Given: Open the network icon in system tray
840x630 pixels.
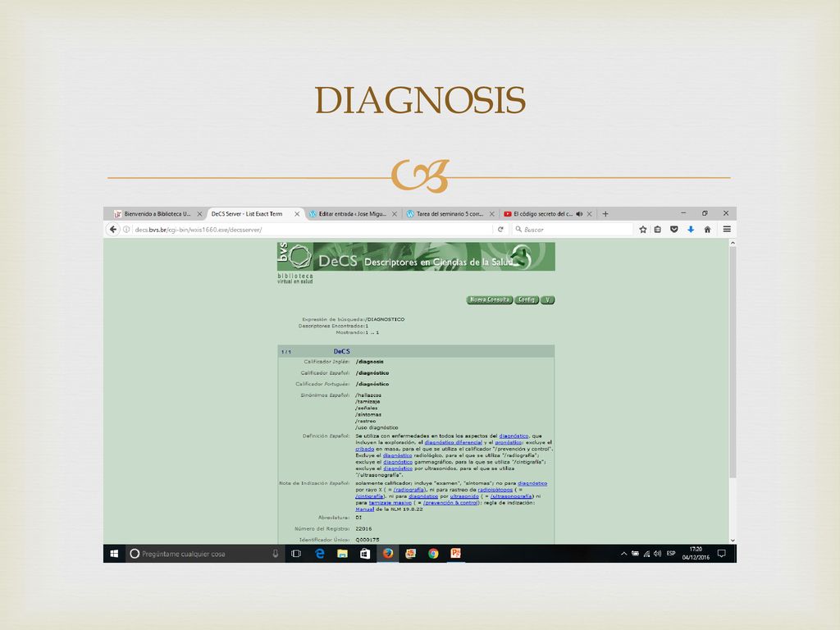Looking at the screenshot, I should (x=646, y=554).
